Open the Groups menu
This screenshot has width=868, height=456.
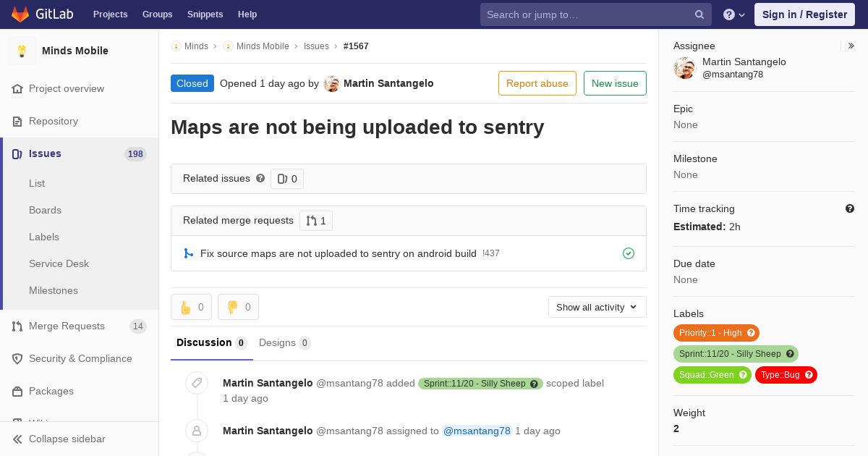(157, 14)
